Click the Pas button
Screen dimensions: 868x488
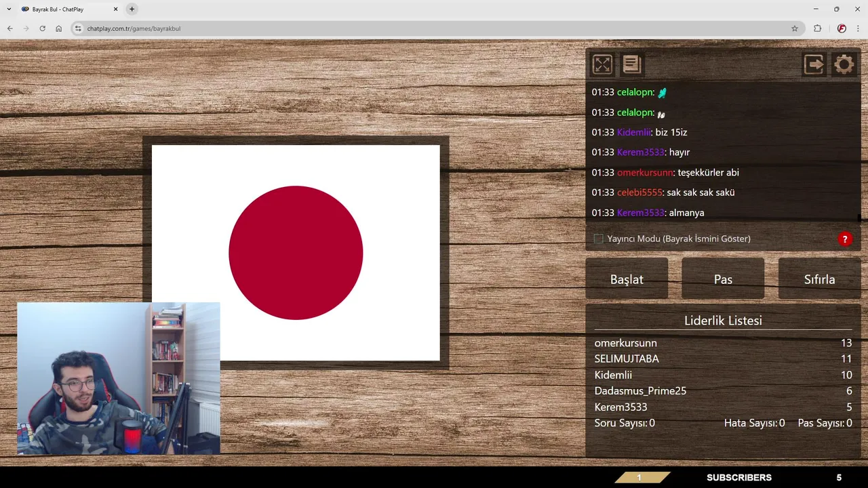723,279
